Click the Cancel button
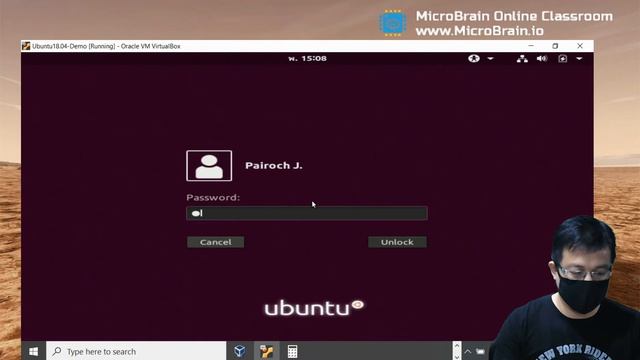Image resolution: width=640 pixels, height=360 pixels. pyautogui.click(x=216, y=242)
